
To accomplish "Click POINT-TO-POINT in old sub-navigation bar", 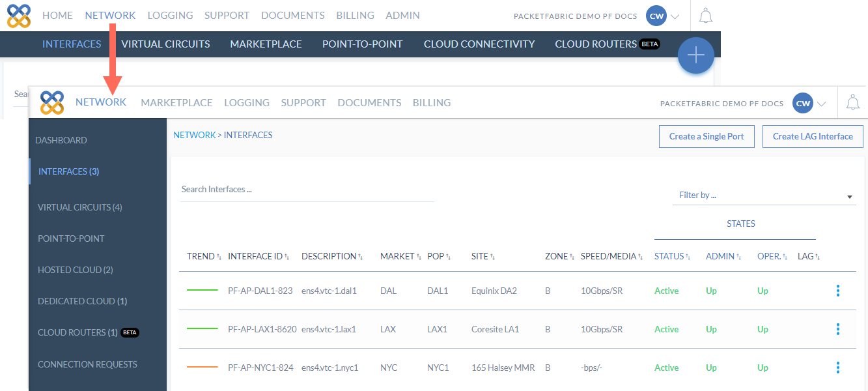I will click(x=363, y=44).
